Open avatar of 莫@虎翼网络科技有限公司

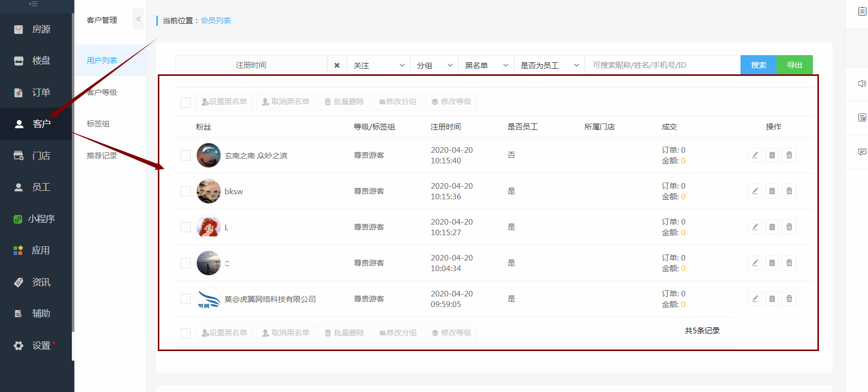click(208, 299)
